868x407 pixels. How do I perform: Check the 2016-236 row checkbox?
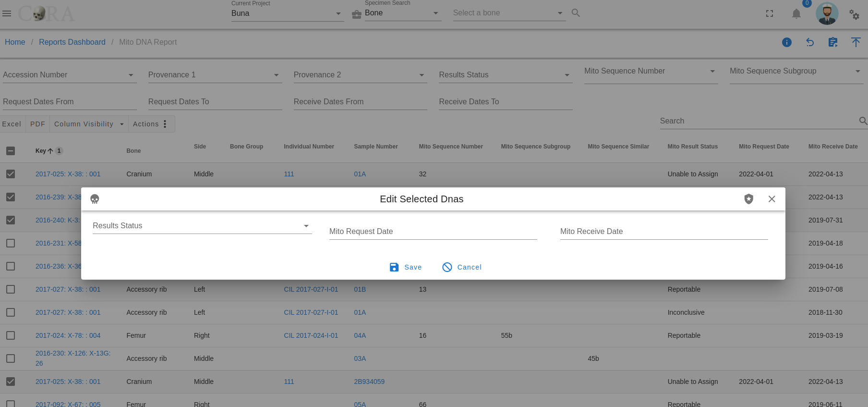pyautogui.click(x=11, y=266)
